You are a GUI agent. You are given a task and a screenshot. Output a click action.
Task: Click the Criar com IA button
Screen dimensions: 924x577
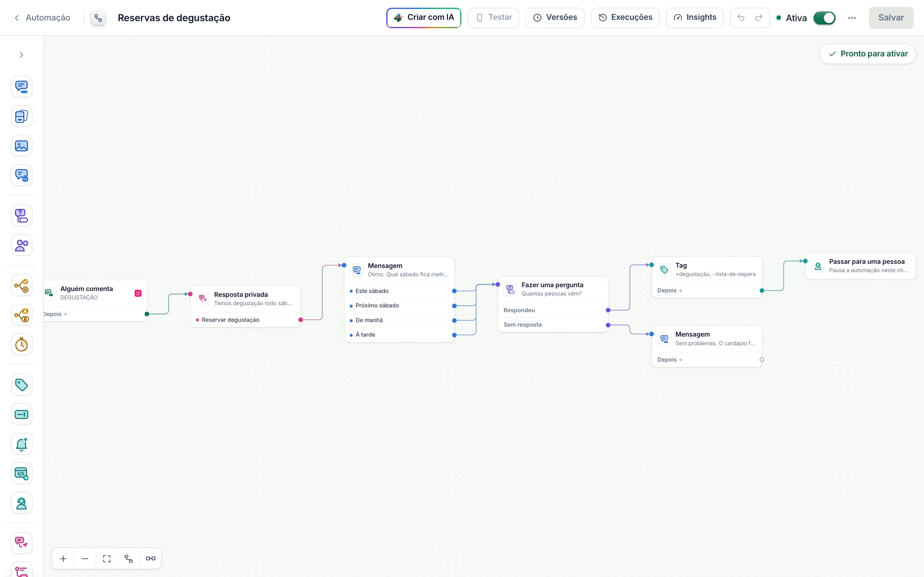(424, 18)
